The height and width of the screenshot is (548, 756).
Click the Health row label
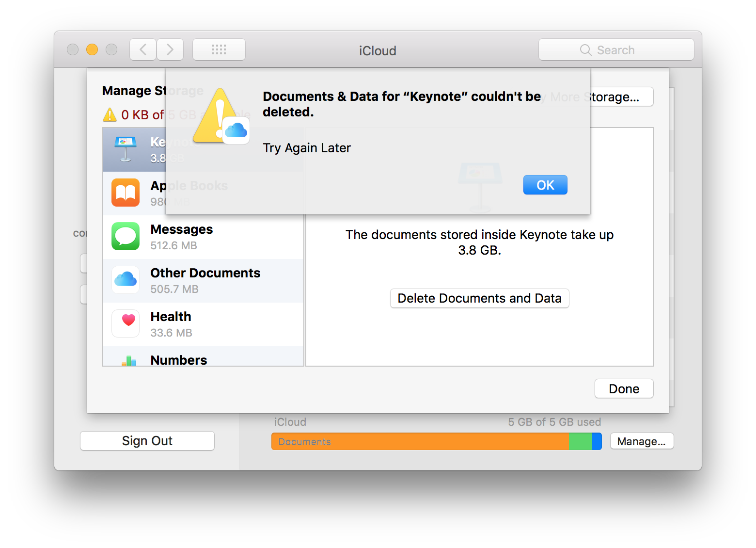(x=171, y=317)
